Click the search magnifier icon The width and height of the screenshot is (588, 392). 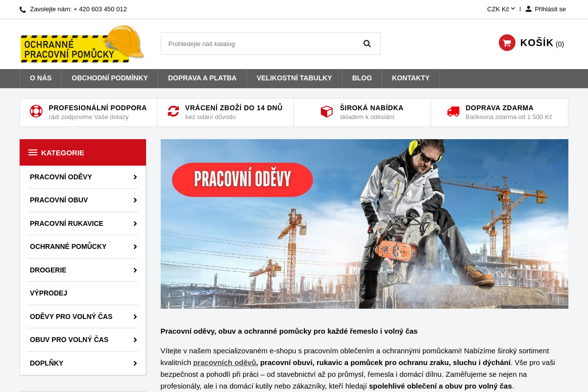point(367,44)
